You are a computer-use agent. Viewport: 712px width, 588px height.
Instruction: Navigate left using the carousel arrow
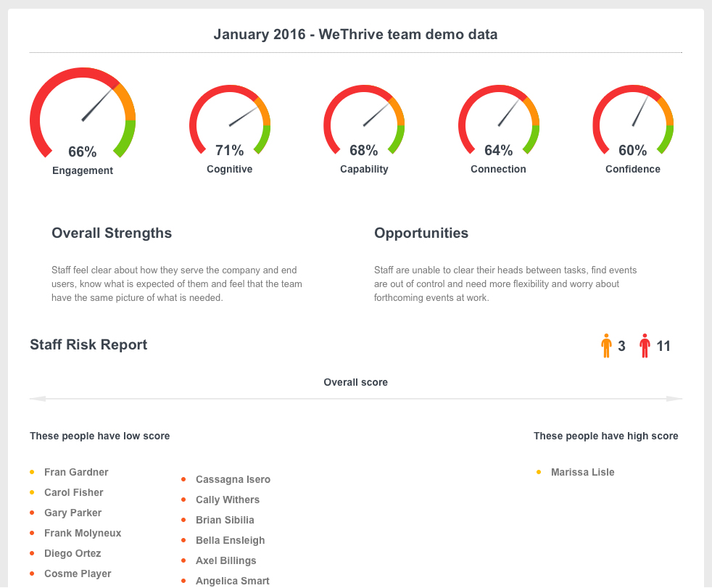(x=37, y=398)
